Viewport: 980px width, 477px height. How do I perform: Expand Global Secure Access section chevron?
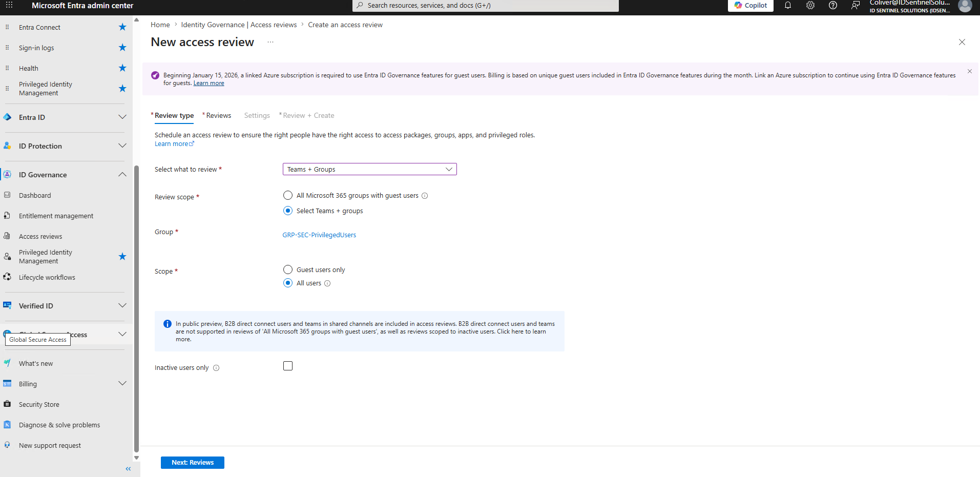(122, 335)
